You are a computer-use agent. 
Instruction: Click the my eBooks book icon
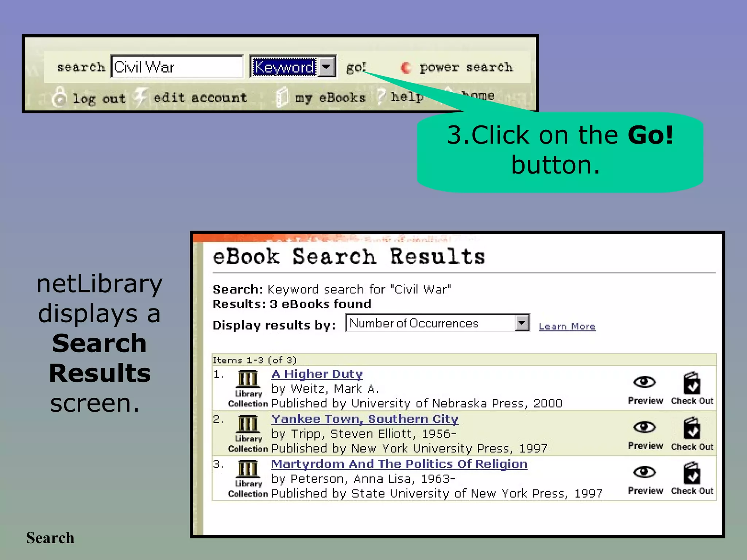(282, 97)
